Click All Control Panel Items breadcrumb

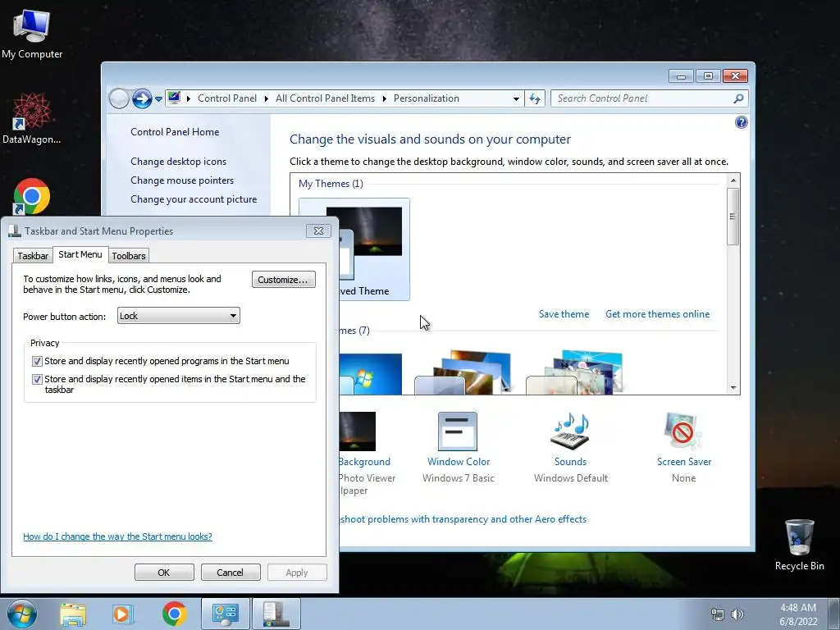[x=325, y=98]
